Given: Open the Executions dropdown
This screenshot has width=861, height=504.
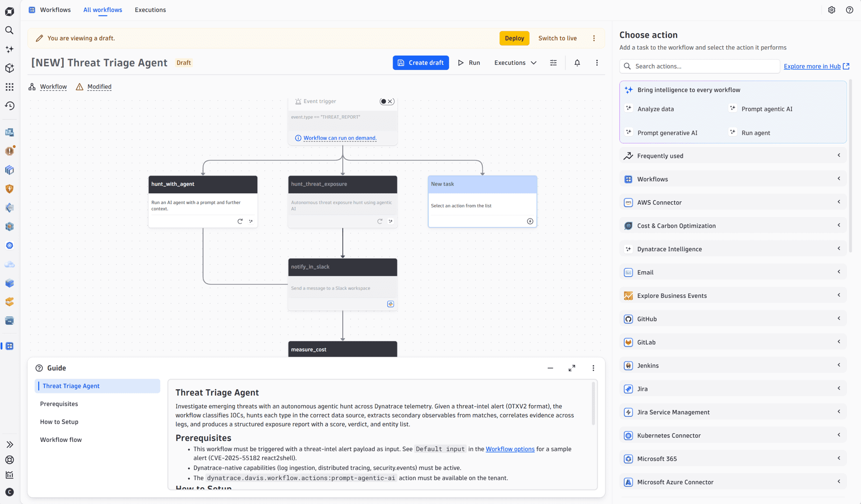Looking at the screenshot, I should click(515, 63).
